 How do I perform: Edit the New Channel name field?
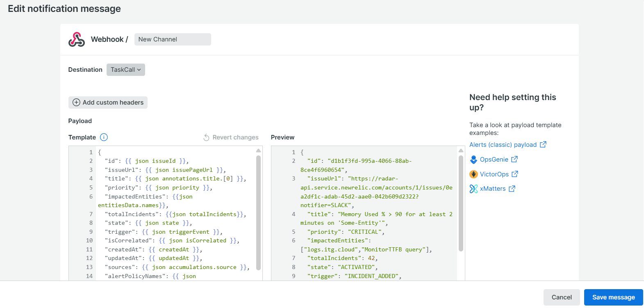172,39
